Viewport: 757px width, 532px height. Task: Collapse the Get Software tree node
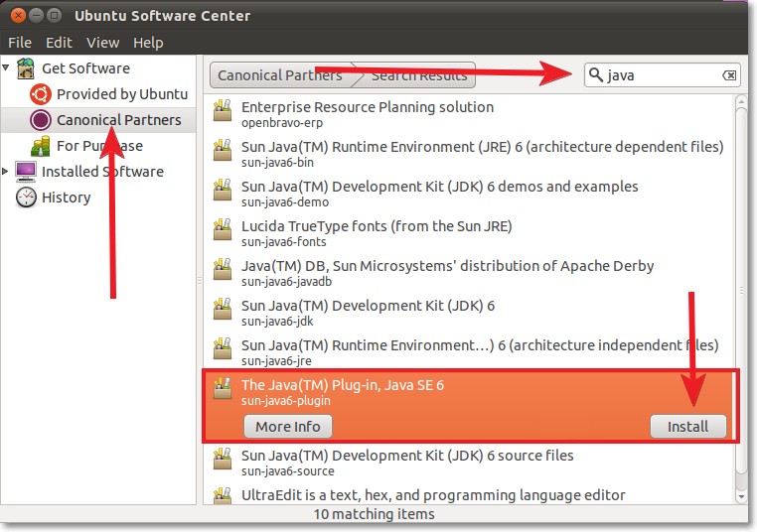pos(6,67)
